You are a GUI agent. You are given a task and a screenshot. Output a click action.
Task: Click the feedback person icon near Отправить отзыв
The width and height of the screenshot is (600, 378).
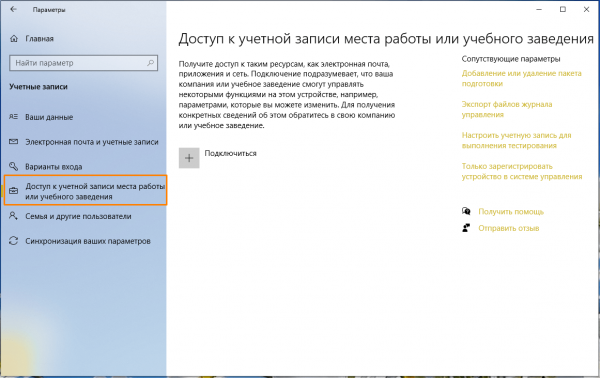[x=466, y=228]
